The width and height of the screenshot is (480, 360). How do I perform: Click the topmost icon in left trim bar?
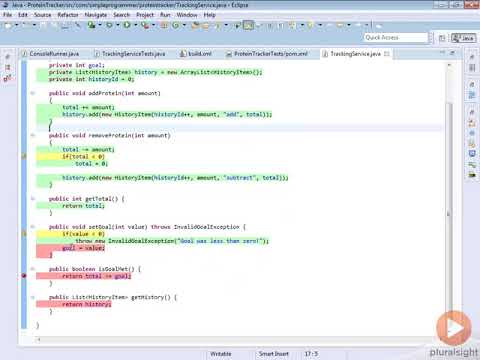(7, 57)
